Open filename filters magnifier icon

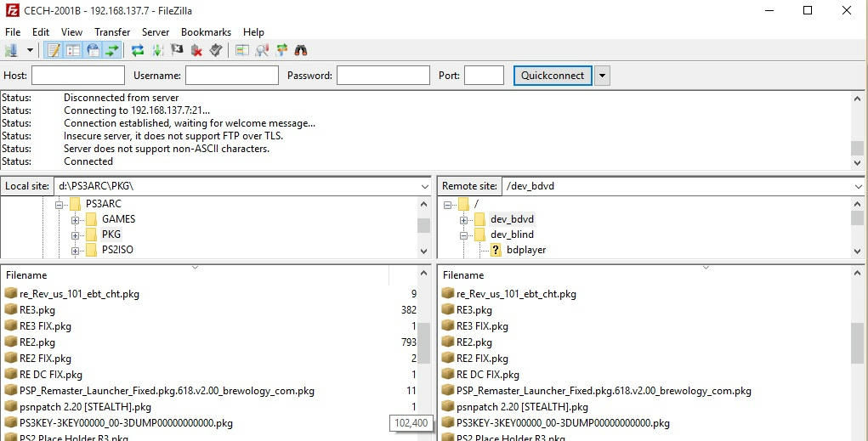[262, 50]
